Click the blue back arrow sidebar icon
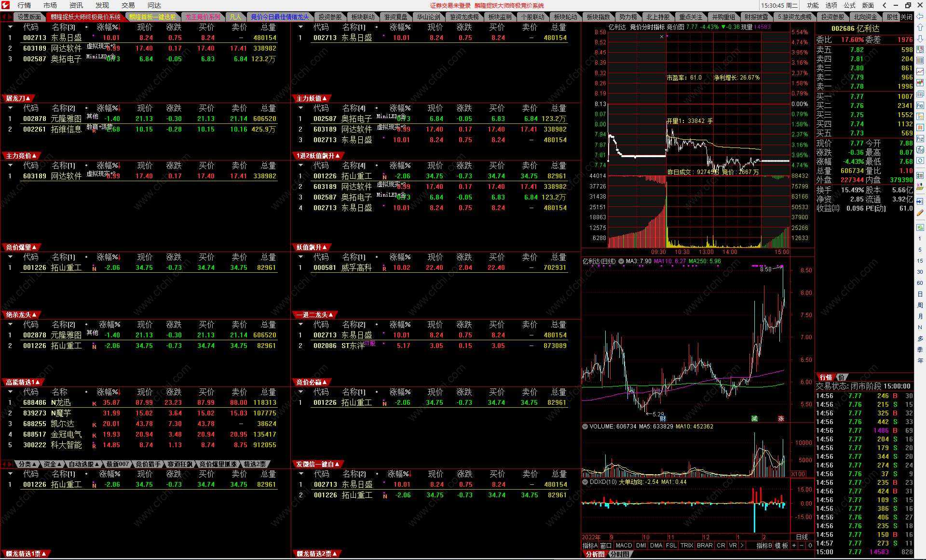Screen dimensions: 926x560 [x=920, y=17]
